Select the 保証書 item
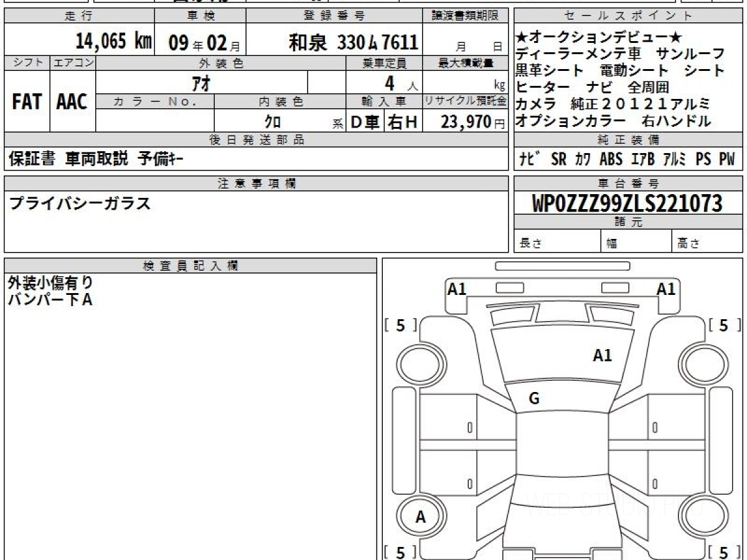 point(32,159)
